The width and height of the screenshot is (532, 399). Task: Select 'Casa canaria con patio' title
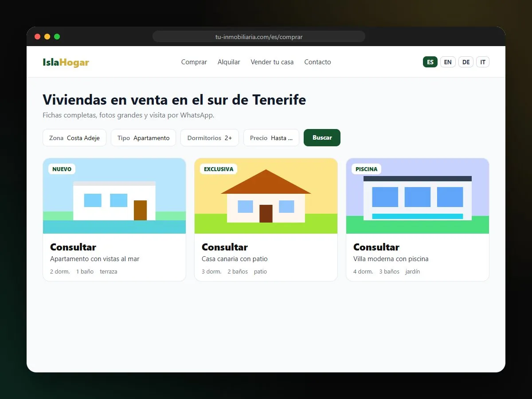pos(235,259)
